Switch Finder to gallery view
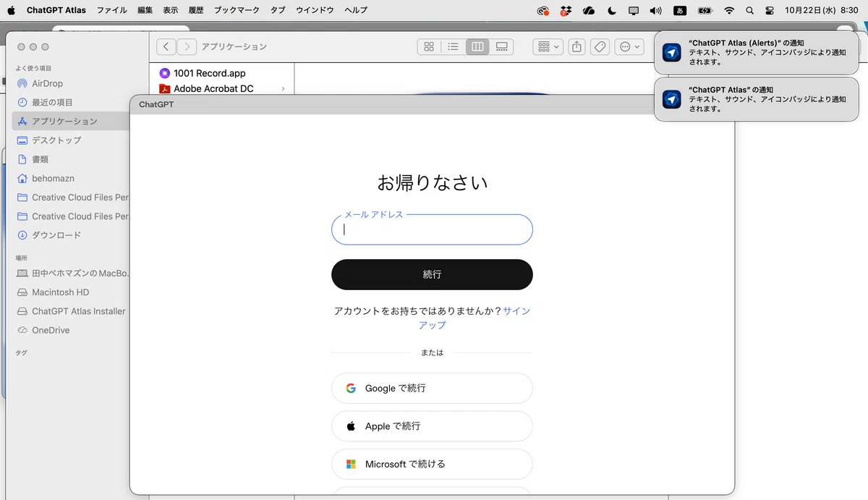This screenshot has width=868, height=500. click(x=502, y=46)
